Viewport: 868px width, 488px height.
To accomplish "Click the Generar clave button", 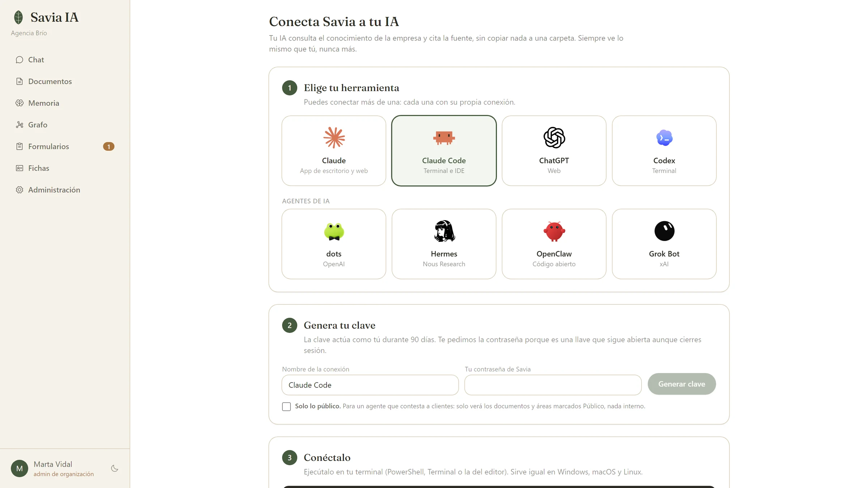I will click(682, 384).
